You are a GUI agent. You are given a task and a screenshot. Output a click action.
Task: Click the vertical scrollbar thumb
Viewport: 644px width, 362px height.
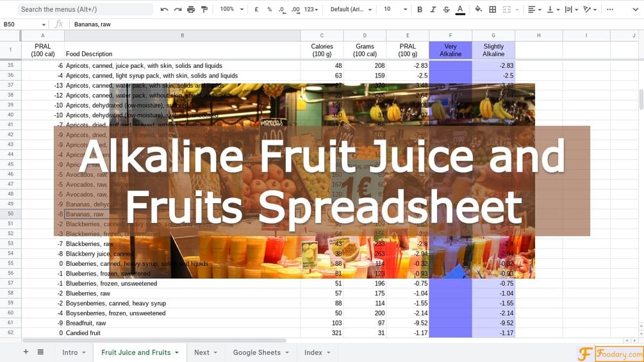(641, 99)
